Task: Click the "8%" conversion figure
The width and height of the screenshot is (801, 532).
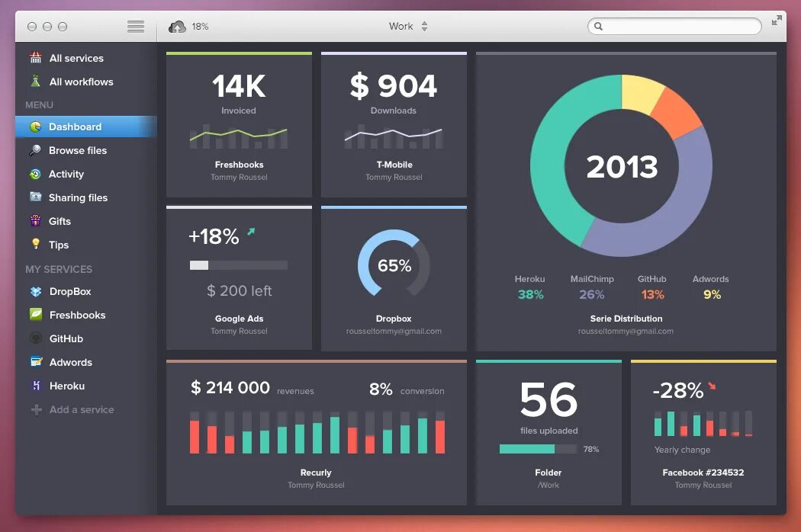Action: (x=381, y=389)
